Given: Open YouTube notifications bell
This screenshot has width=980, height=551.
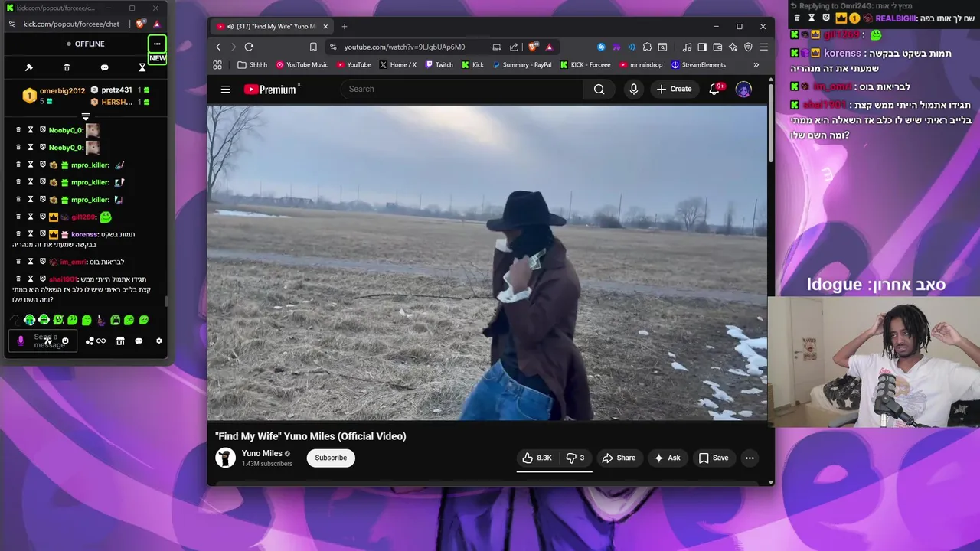Looking at the screenshot, I should pos(714,89).
